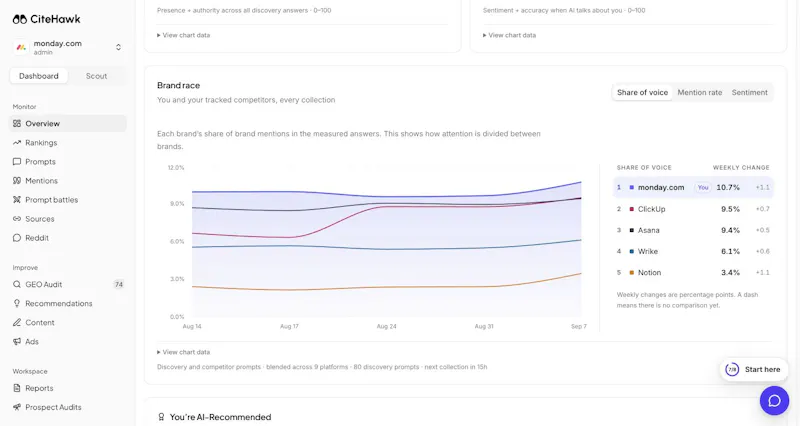Click the Reports document icon
Image resolution: width=800 pixels, height=426 pixels.
[x=17, y=388]
